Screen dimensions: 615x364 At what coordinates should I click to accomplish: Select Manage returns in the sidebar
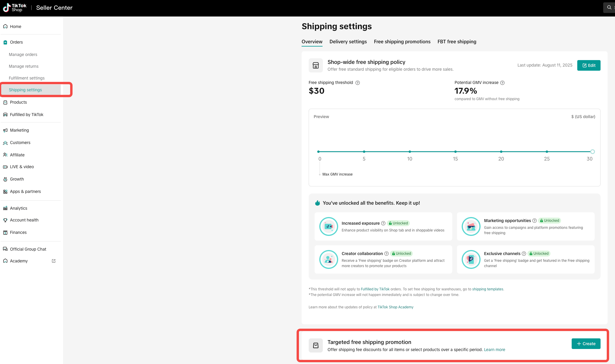[24, 66]
